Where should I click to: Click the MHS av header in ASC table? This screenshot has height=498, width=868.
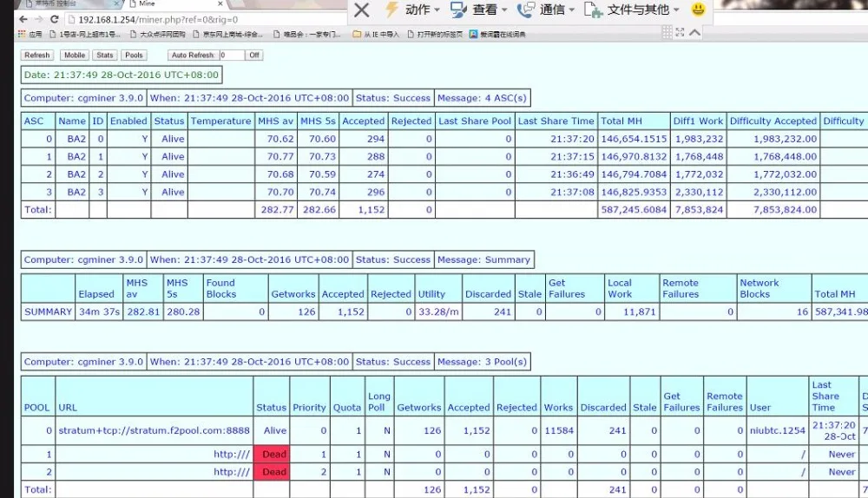click(x=275, y=121)
